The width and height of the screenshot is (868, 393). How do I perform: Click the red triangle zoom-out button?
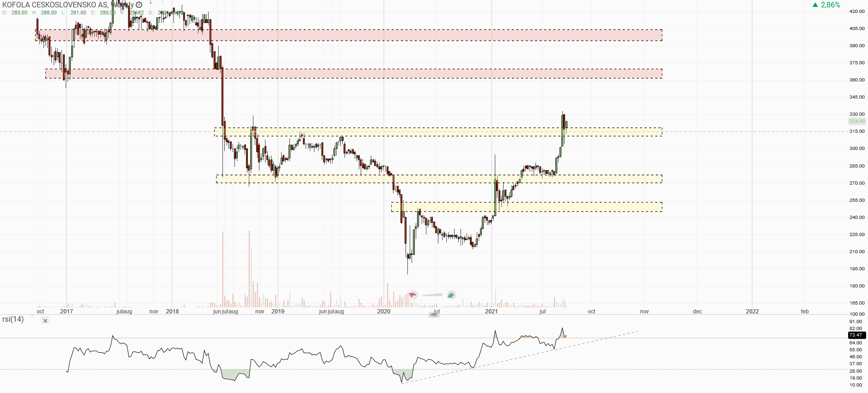(412, 295)
